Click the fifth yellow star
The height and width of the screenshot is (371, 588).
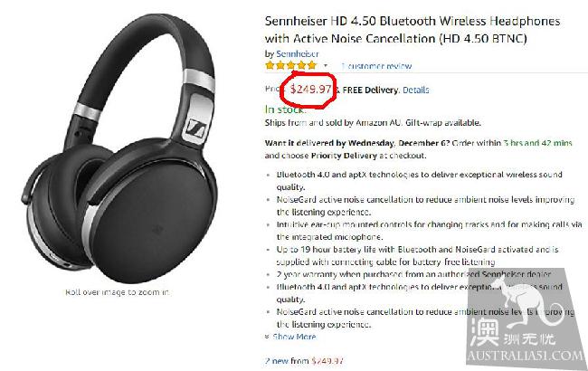[312, 66]
